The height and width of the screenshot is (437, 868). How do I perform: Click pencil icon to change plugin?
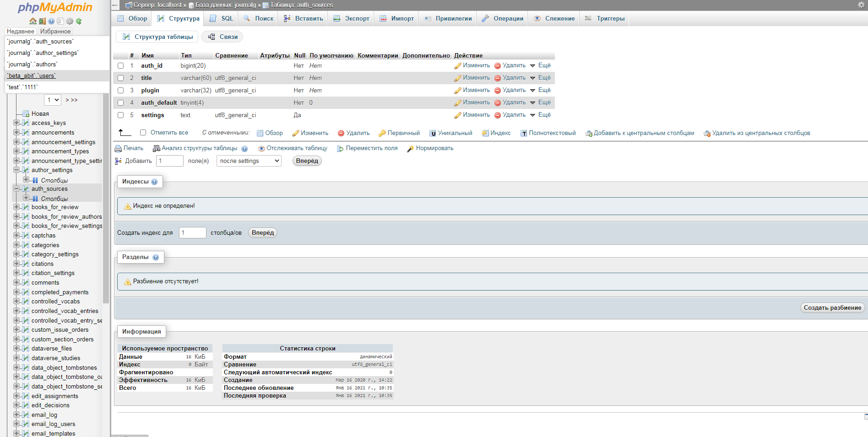[458, 91]
